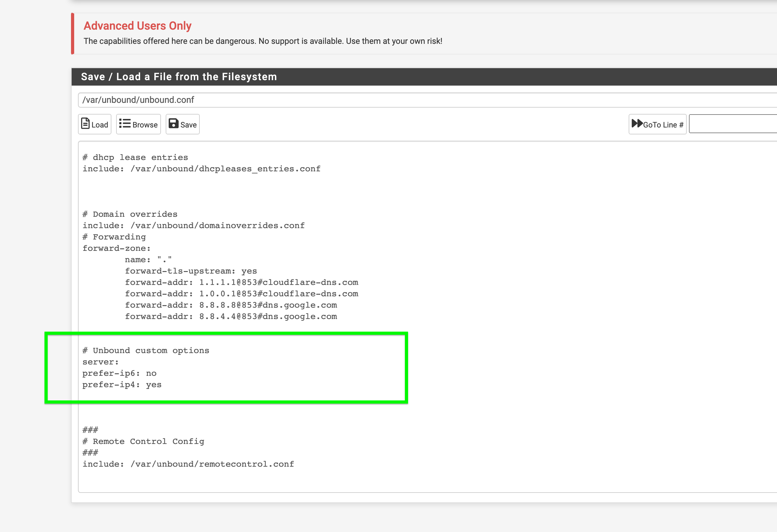
Task: Click include dhcpleases_entries.conf line
Action: coord(202,168)
